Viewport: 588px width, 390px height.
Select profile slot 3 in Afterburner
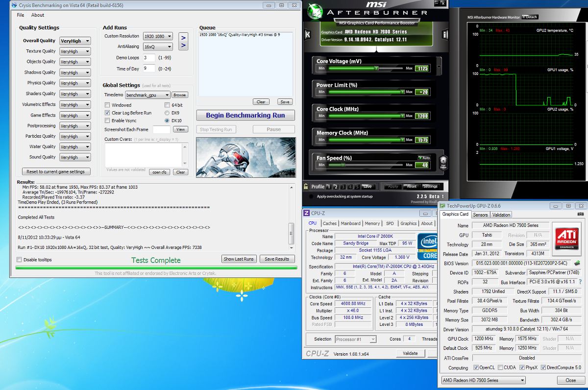pos(343,186)
